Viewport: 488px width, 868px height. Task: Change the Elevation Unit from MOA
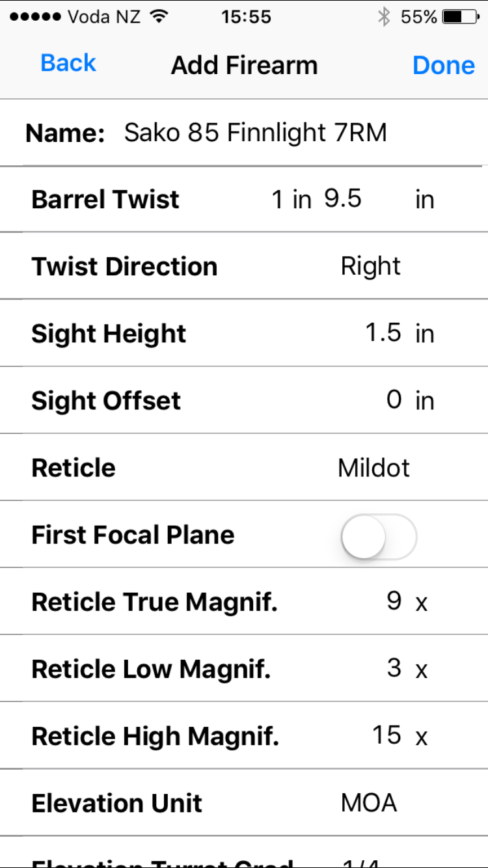tap(369, 803)
